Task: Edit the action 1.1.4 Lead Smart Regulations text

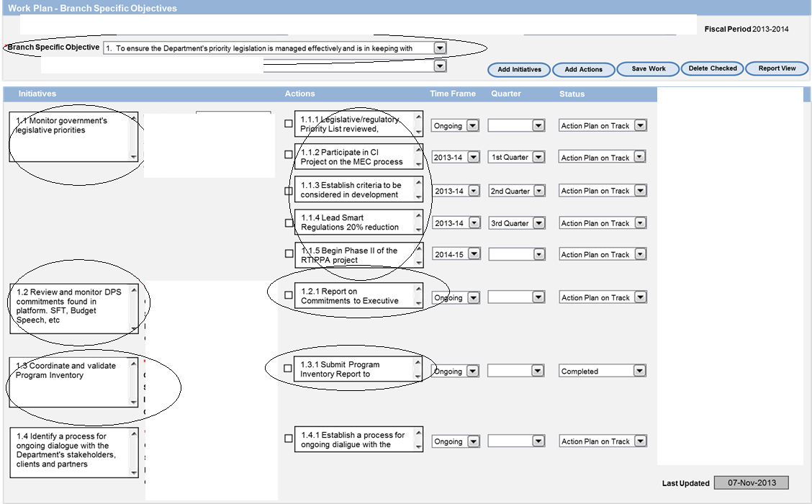Action: [x=353, y=222]
